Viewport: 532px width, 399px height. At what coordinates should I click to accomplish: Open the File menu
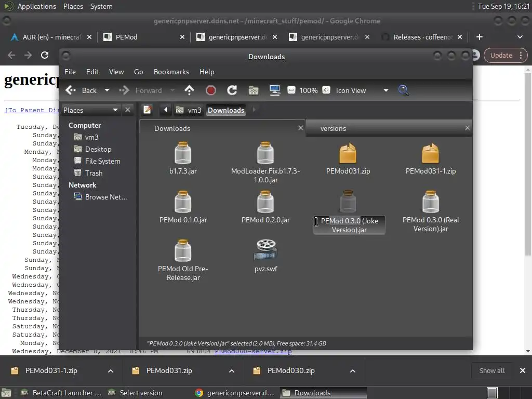point(70,72)
